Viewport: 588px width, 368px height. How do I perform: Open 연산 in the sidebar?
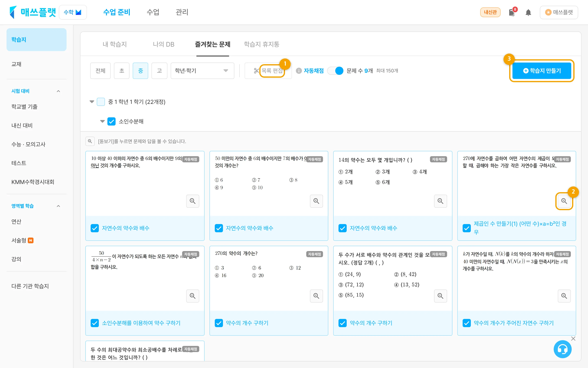click(x=16, y=221)
